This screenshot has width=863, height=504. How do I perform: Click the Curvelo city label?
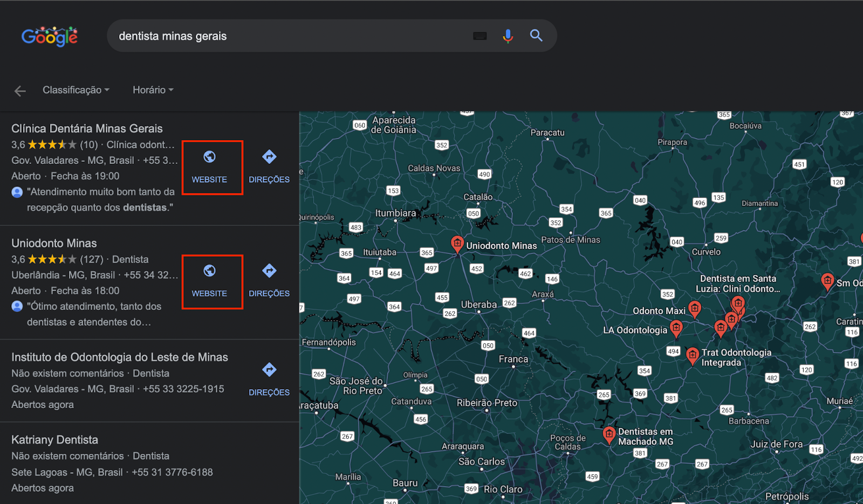pyautogui.click(x=706, y=252)
